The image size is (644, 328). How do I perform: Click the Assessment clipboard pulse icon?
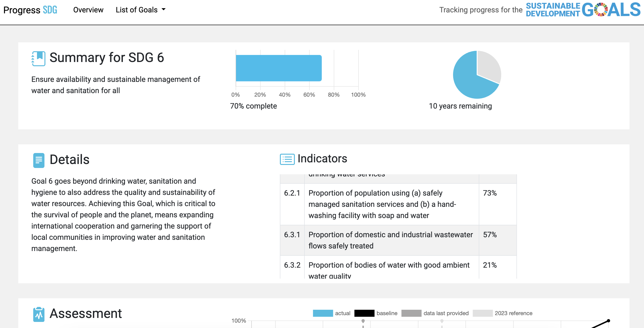pos(39,314)
